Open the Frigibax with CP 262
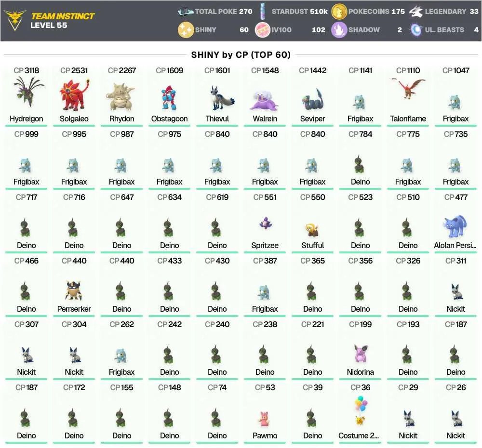Viewport: 482px width, 448px height. 122,350
